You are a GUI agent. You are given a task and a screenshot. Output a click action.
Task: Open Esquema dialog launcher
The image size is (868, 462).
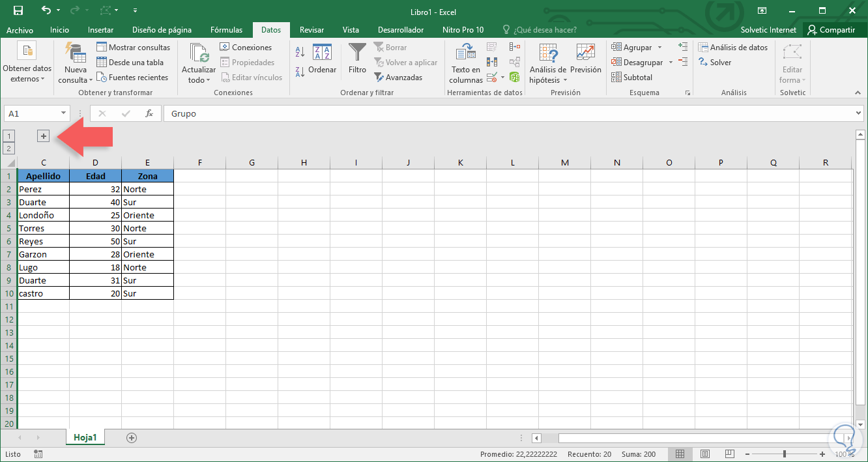tap(687, 93)
